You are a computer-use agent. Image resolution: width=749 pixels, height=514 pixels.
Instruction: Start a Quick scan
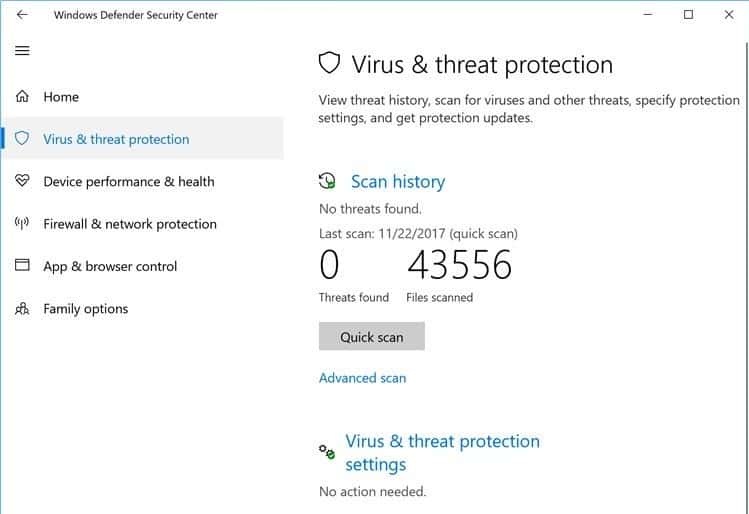pos(372,336)
